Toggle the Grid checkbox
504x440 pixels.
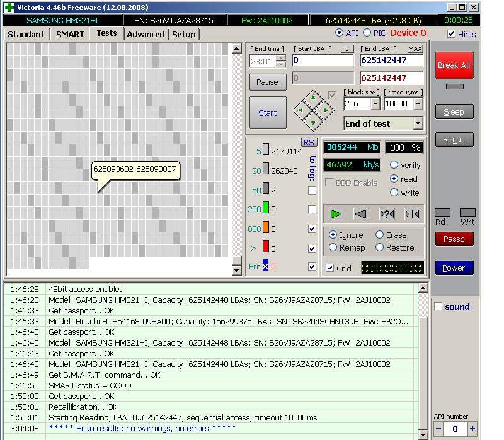[330, 268]
